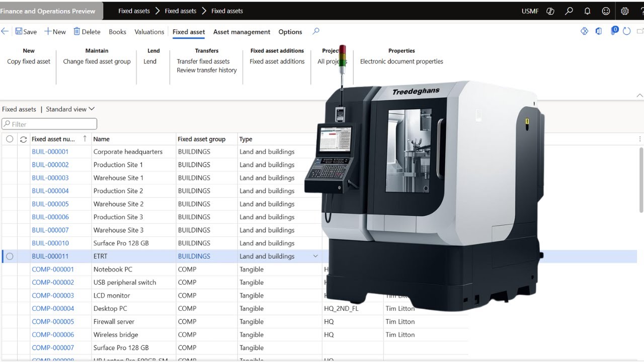Toggle the select-all circle in the grid header
Viewport: 644px width, 362px height.
(x=10, y=139)
